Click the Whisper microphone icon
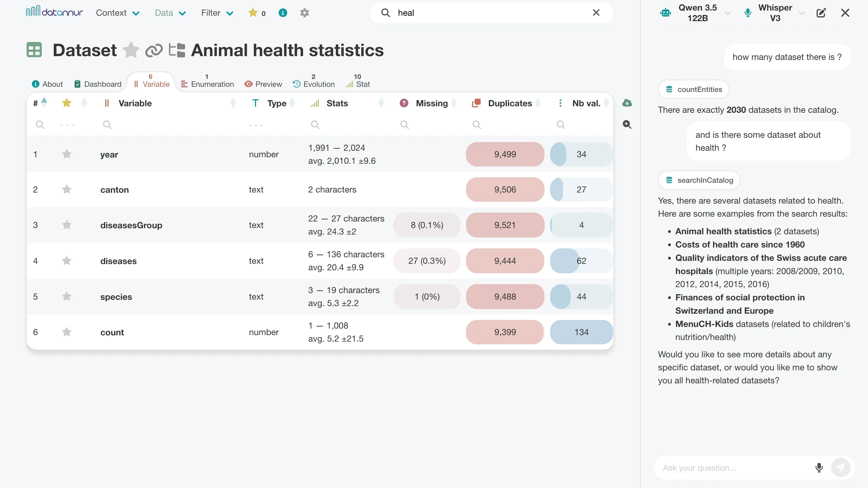Screen dimensions: 868x488 pos(747,13)
